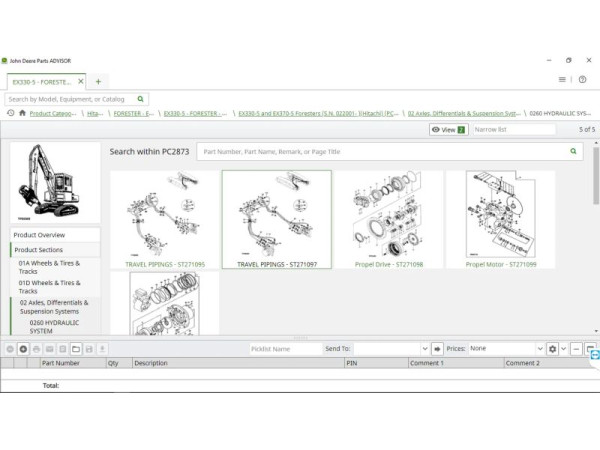
Task: Click the add item plus icon in picklist toolbar
Action: tap(23, 349)
